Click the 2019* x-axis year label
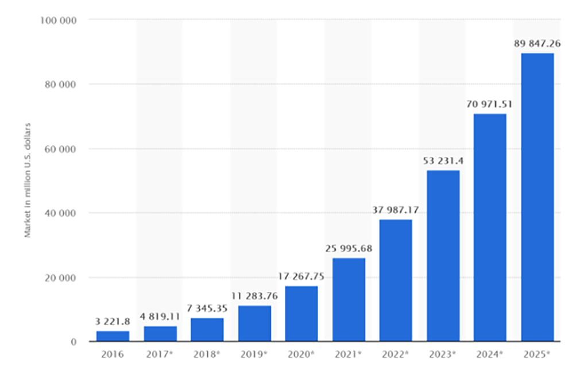Screen dimensions: 588x378 point(254,355)
